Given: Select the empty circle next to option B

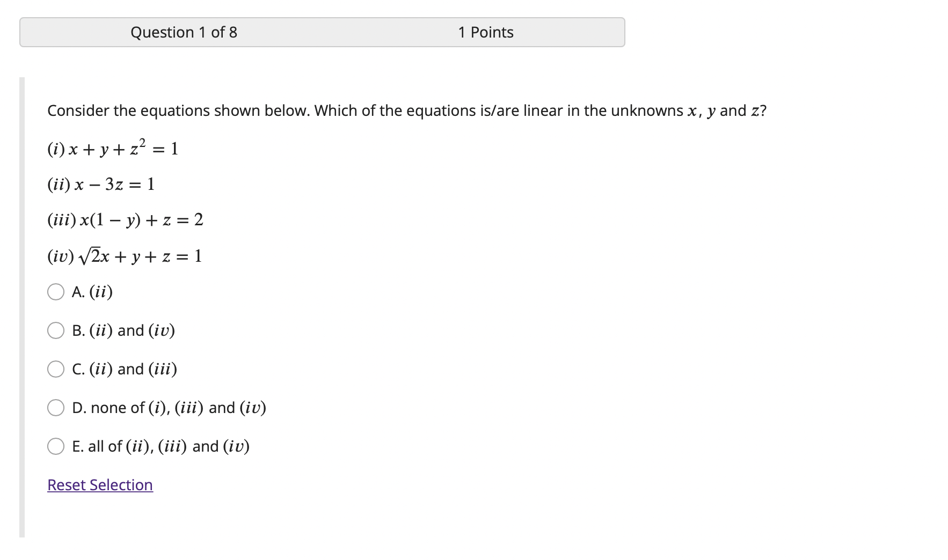Looking at the screenshot, I should [56, 330].
